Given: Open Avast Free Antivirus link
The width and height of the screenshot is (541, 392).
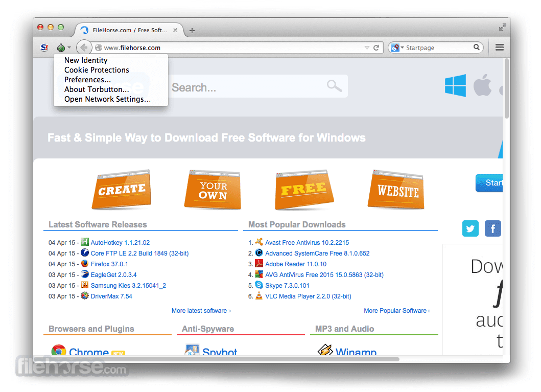Looking at the screenshot, I should point(307,243).
